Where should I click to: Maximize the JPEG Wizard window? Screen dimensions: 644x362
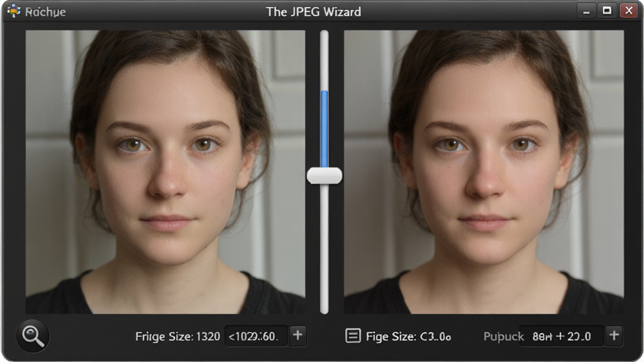point(607,11)
